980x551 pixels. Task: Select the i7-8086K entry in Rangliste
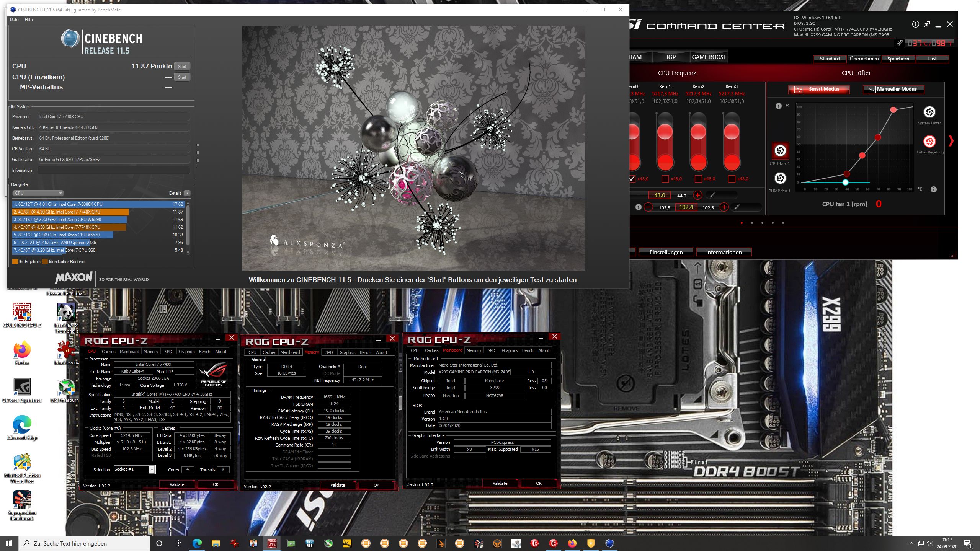pos(99,204)
